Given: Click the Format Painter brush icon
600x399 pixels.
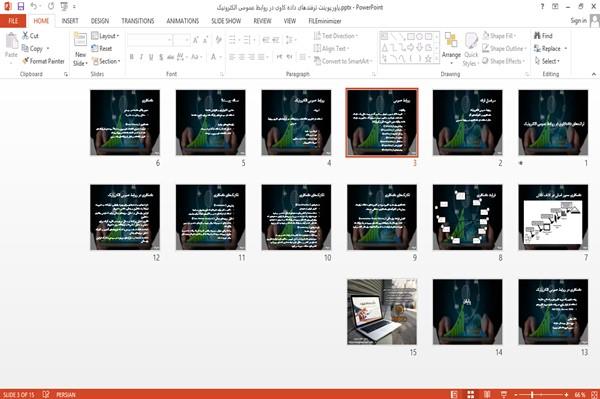Looking at the screenshot, I should [x=26, y=61].
